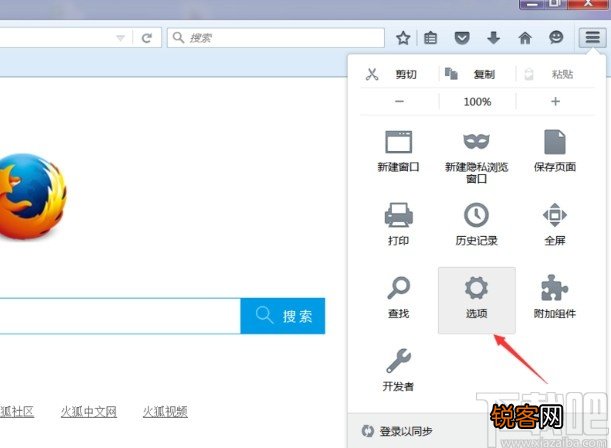Click the Firefox logo on the page
The image size is (611, 448).
[32, 197]
